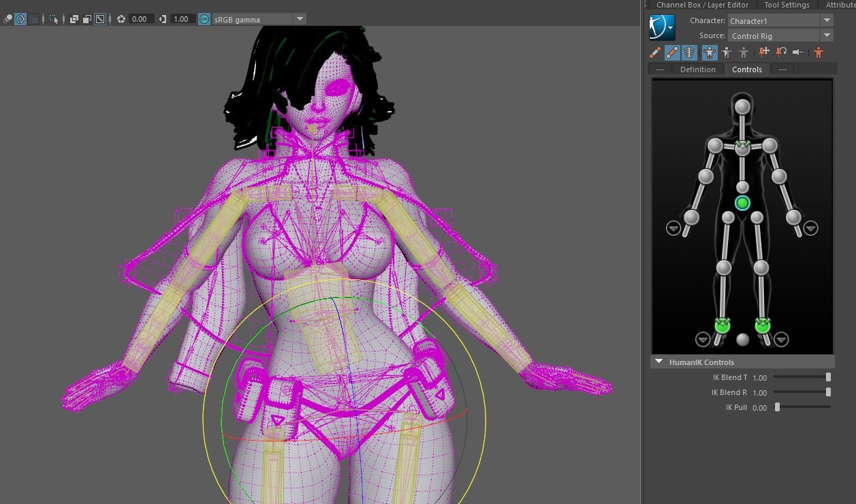Collapse the HumanIK Controls section
Viewport: 856px width, 504px height.
pyautogui.click(x=659, y=362)
